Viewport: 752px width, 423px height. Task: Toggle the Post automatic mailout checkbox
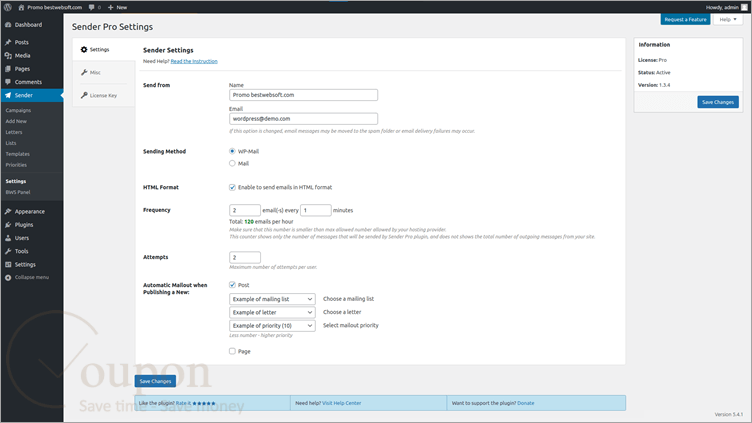click(x=232, y=285)
